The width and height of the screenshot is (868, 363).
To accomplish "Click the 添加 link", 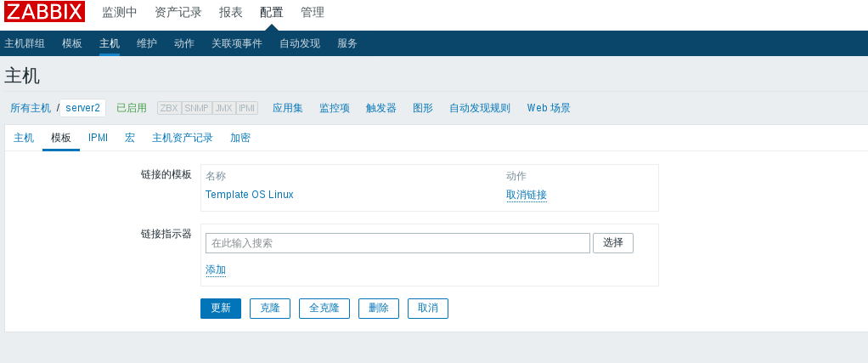I will pos(216,269).
